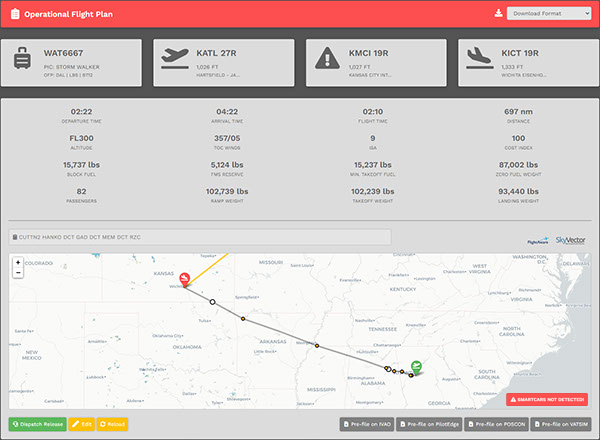Click the clipboard icon next to Operational Flight Plan

point(15,14)
